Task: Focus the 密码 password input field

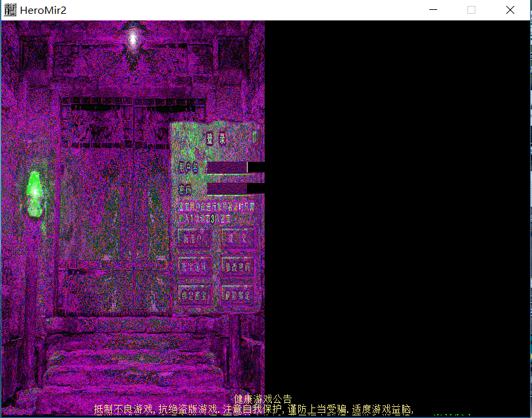Action: pyautogui.click(x=227, y=189)
